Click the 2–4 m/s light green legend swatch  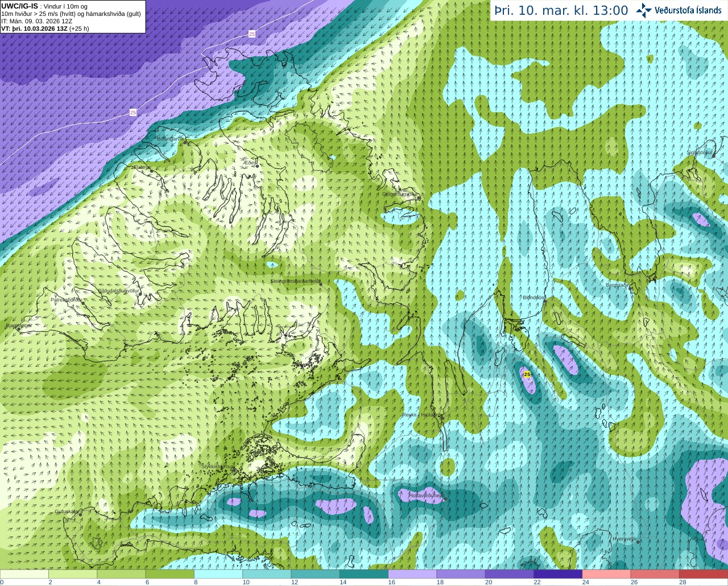(73, 574)
